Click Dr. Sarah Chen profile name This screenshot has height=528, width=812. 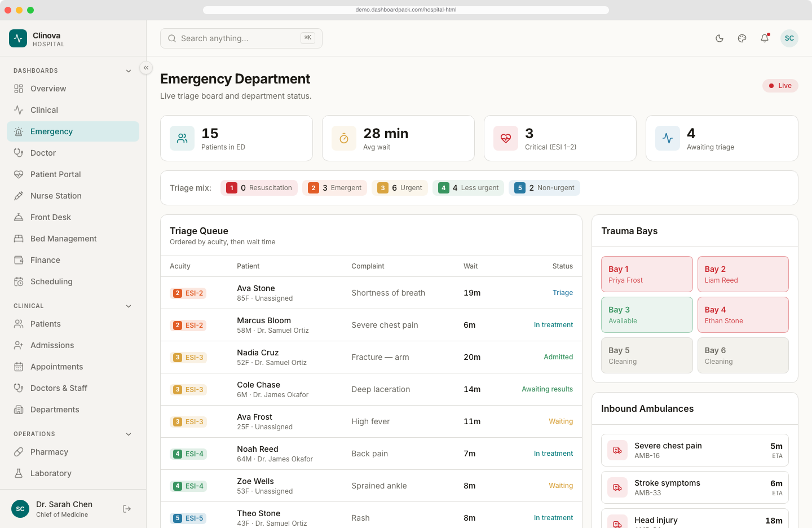[64, 504]
